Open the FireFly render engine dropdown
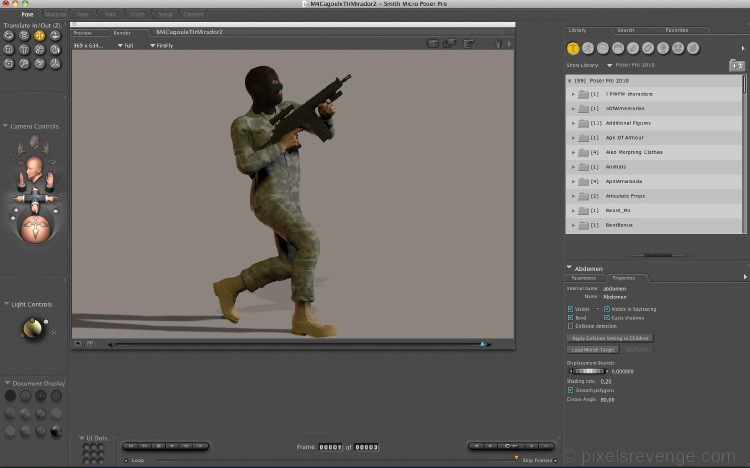This screenshot has width=750, height=468. point(162,45)
